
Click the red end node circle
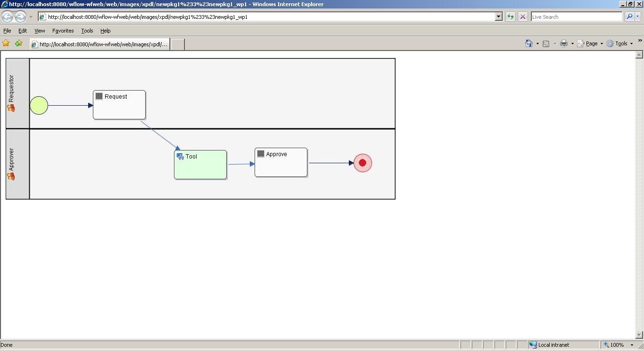(x=363, y=163)
